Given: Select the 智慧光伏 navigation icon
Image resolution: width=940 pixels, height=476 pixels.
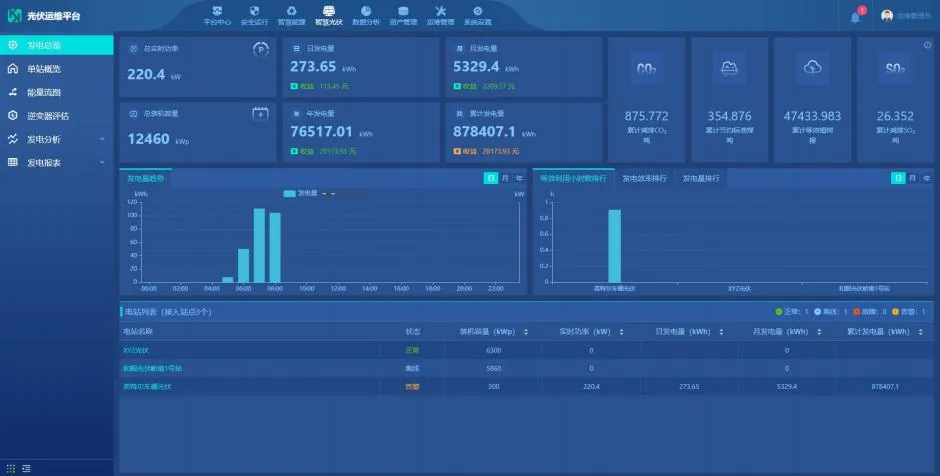Looking at the screenshot, I should pos(329,11).
